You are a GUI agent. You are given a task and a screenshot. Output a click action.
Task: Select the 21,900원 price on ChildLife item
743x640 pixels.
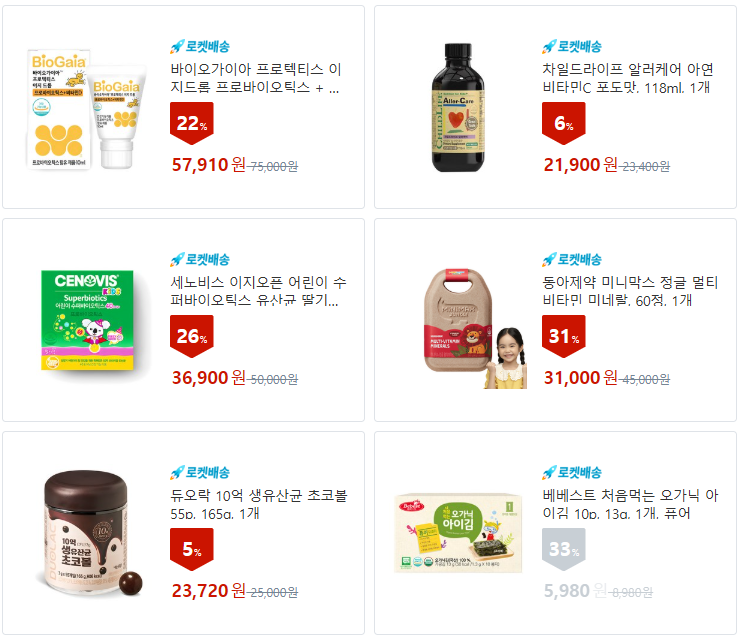[x=580, y=165]
